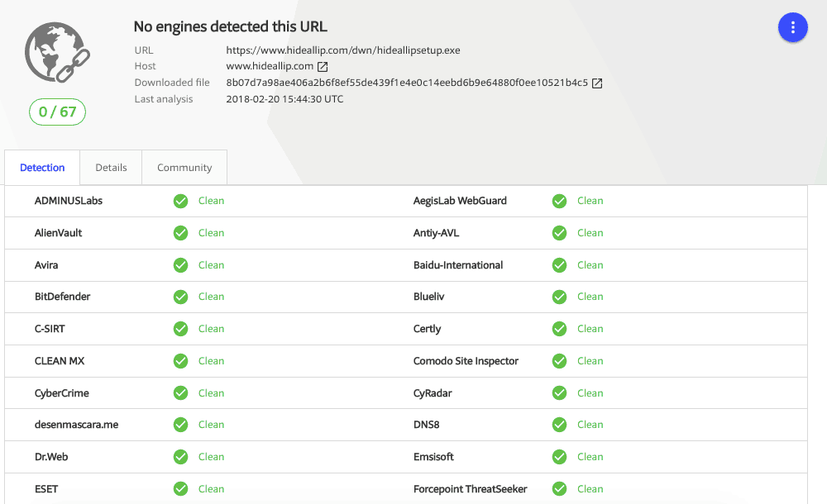Screen dimensions: 827x504
Task: Click the check icon for CyberCrime
Action: (181, 393)
